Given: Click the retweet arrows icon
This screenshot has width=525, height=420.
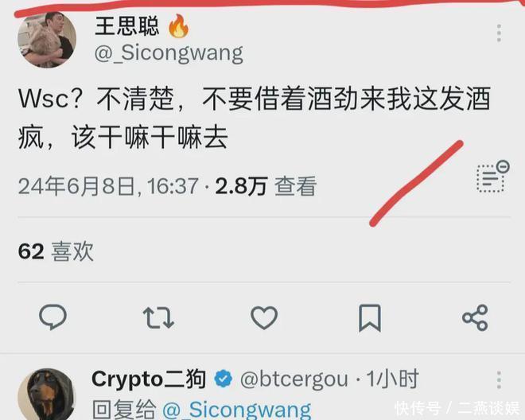Looking at the screenshot, I should [158, 317].
